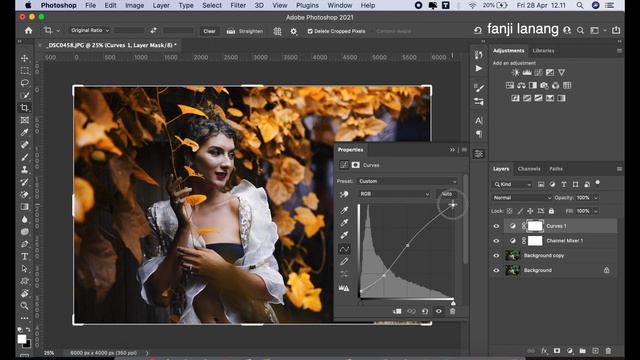This screenshot has width=640, height=360.
Task: Hide the Curves 1 layer
Action: [x=496, y=226]
